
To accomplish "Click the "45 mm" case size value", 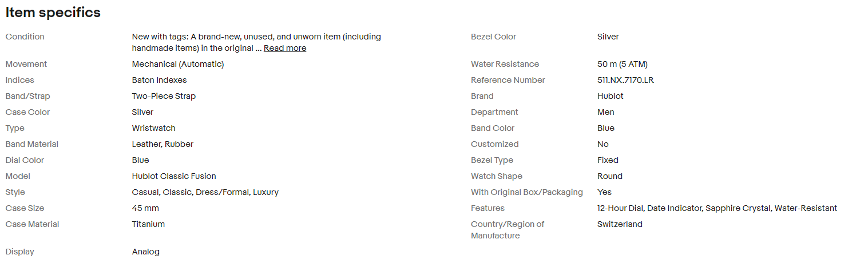I will pyautogui.click(x=145, y=208).
